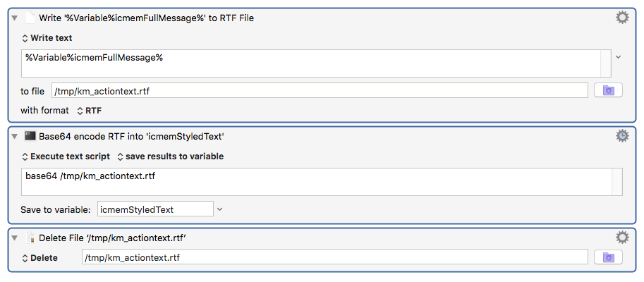
Task: Open variable list arrow beside icmemStyledText field
Action: tap(220, 209)
